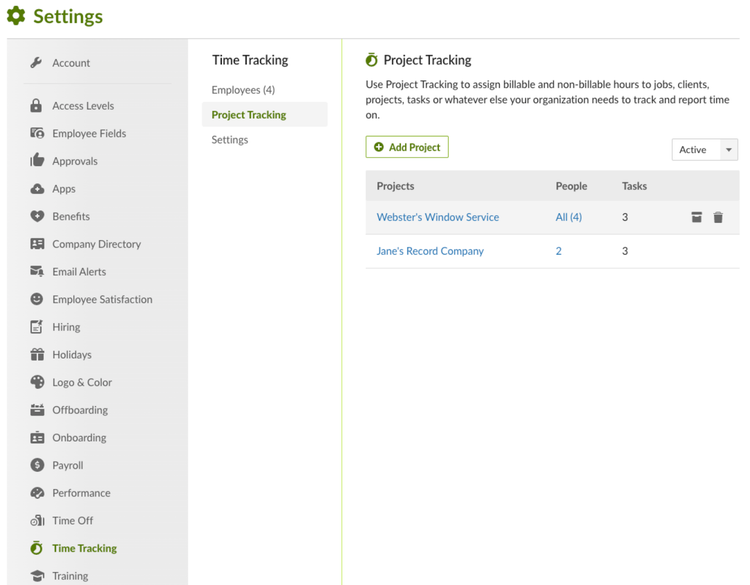The image size is (750, 585).
Task: Click the Holidays gift icon
Action: point(37,354)
